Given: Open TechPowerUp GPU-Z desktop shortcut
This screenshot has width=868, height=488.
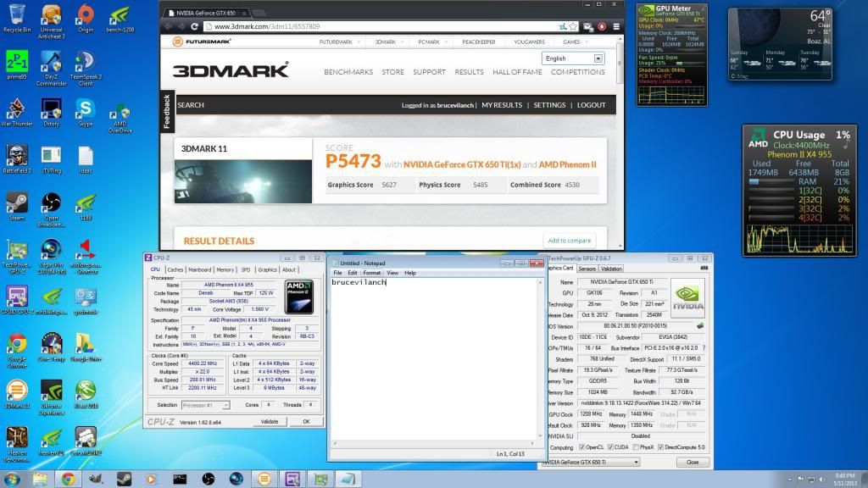Looking at the screenshot, I should (x=17, y=256).
